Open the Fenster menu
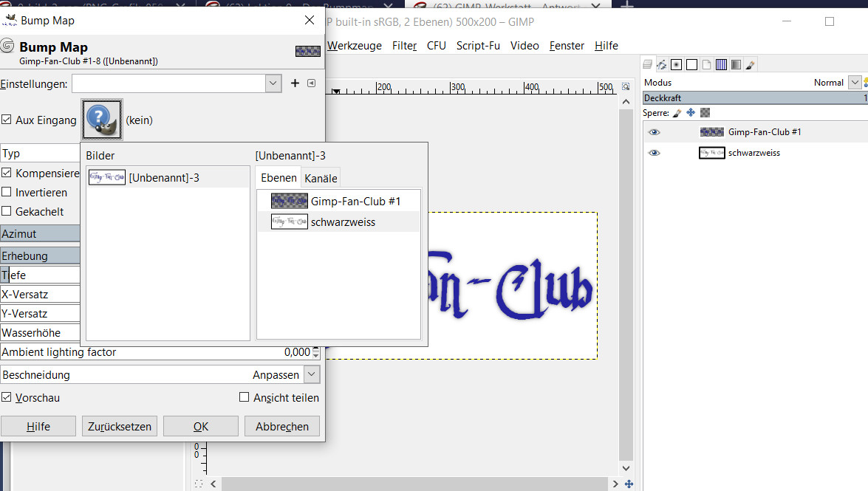Viewport: 868px width, 491px height. [x=567, y=45]
